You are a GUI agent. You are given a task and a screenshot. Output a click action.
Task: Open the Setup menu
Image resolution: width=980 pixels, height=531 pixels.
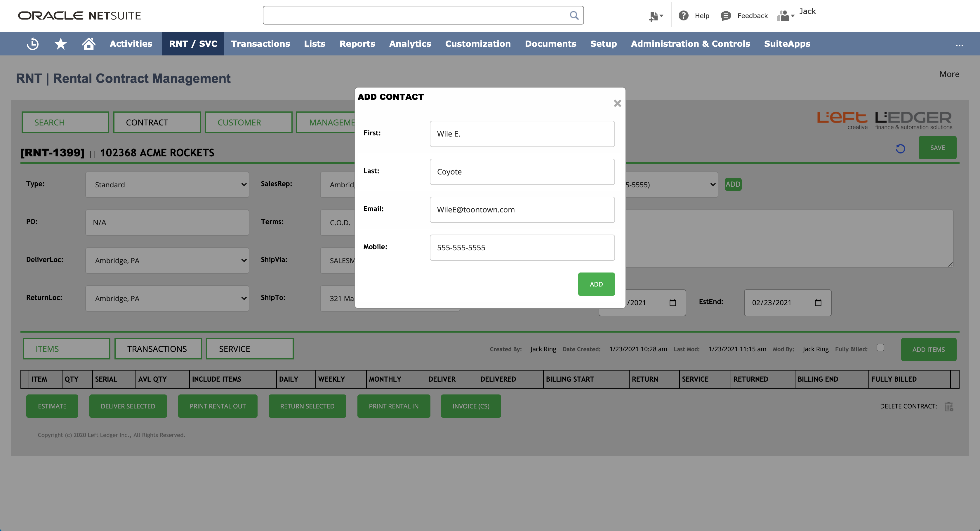tap(603, 44)
